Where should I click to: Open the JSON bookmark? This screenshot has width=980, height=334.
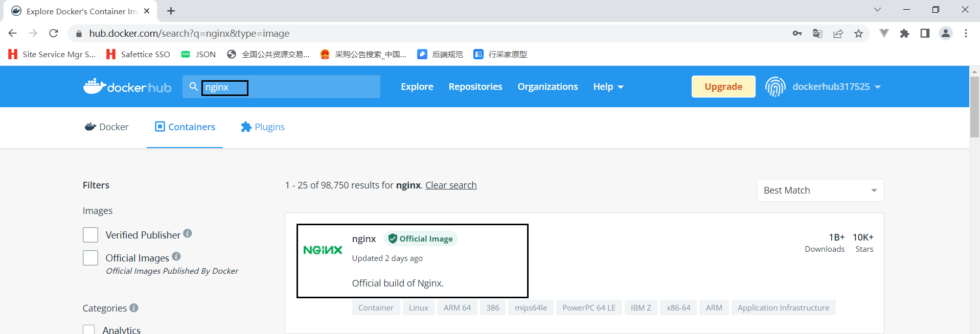(x=198, y=54)
